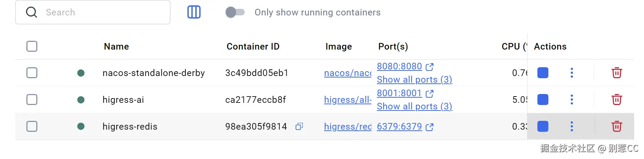The height and width of the screenshot is (159, 644).
Task: Open port link 8080:8080
Action: (x=399, y=66)
